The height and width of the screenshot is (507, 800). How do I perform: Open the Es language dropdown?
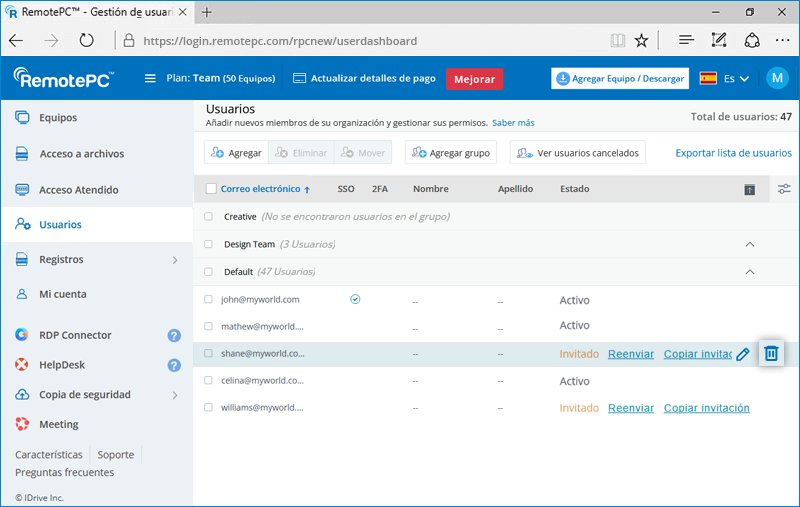coord(725,79)
